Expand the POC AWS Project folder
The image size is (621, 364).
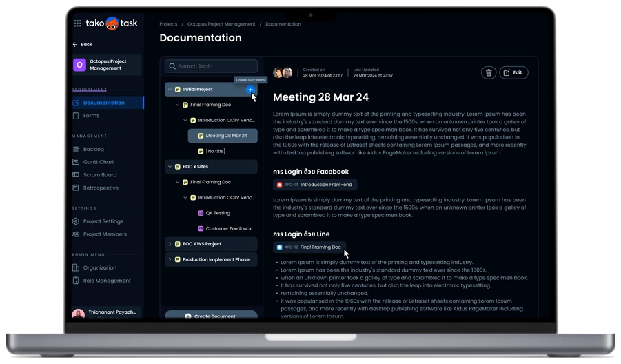[x=170, y=244]
